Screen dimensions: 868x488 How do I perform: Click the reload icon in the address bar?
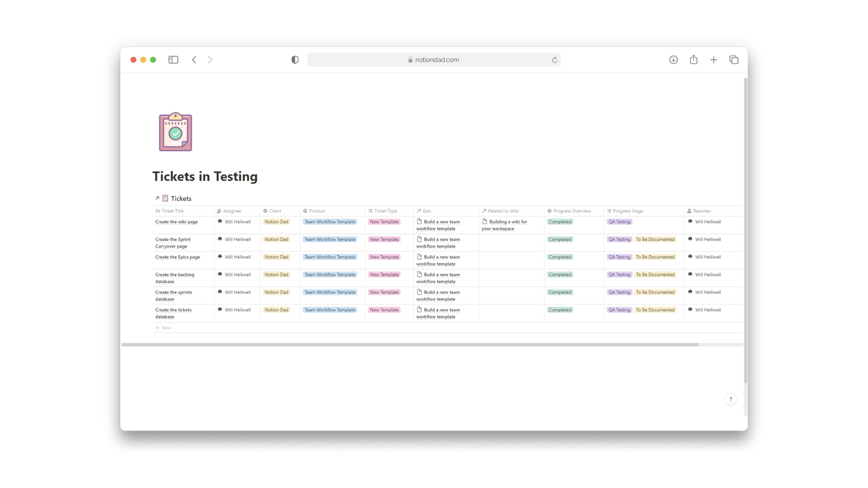tap(554, 59)
